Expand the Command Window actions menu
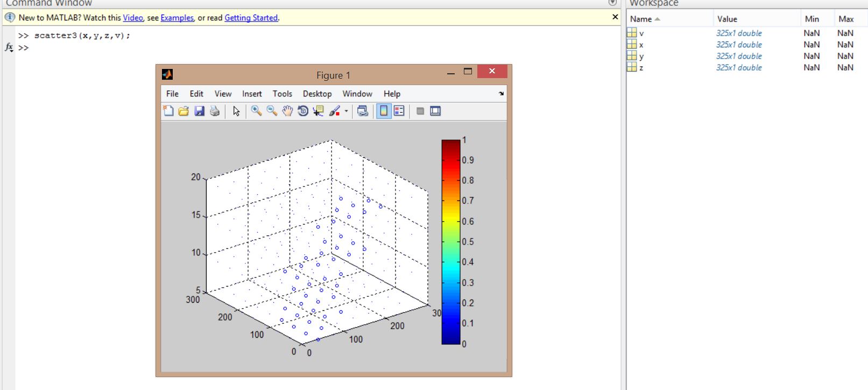The height and width of the screenshot is (390, 868). [x=612, y=3]
